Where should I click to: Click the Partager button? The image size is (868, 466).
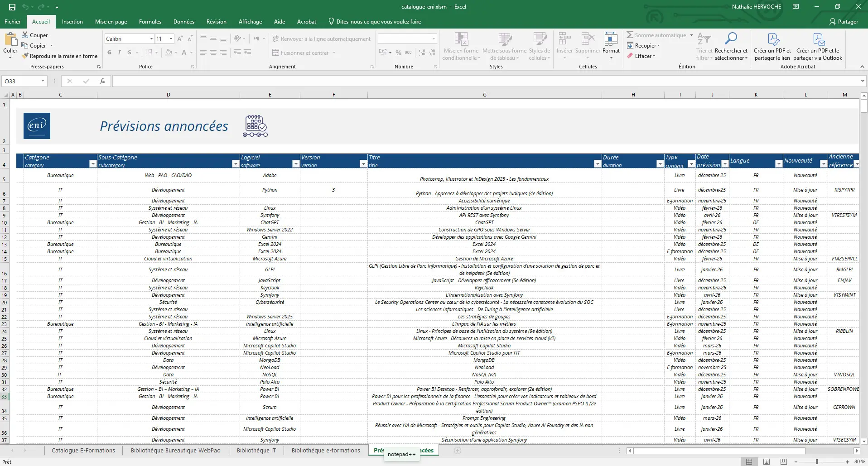844,22
